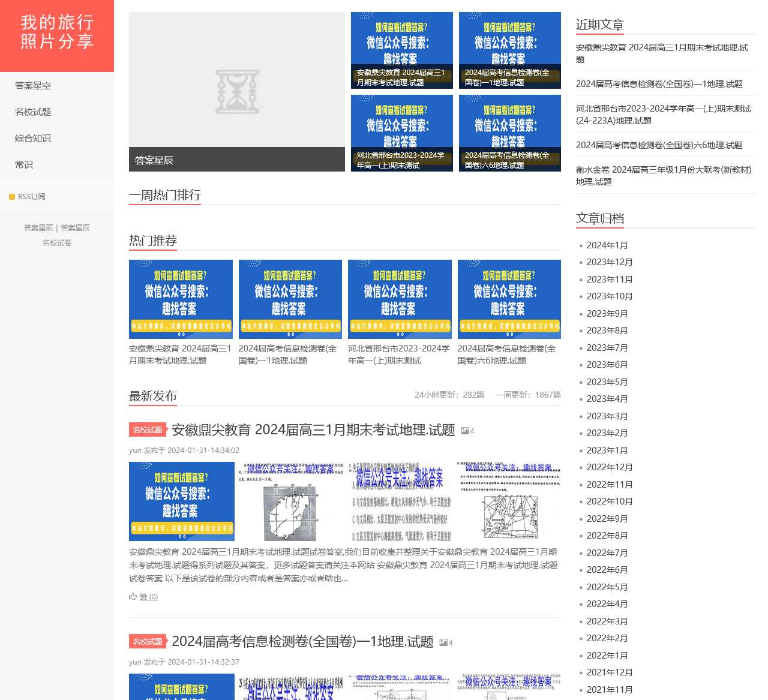Open the 2023年12月 archive
The height and width of the screenshot is (700, 768).
point(610,262)
